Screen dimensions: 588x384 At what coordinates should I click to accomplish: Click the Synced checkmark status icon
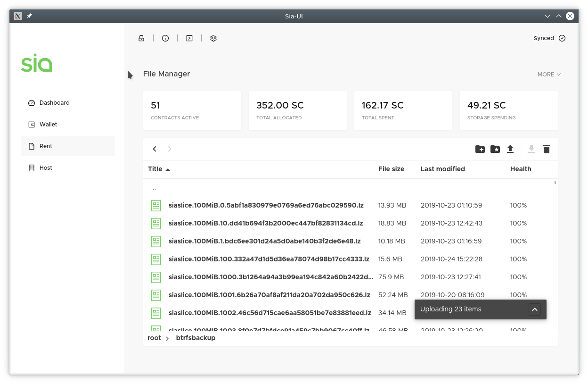562,38
